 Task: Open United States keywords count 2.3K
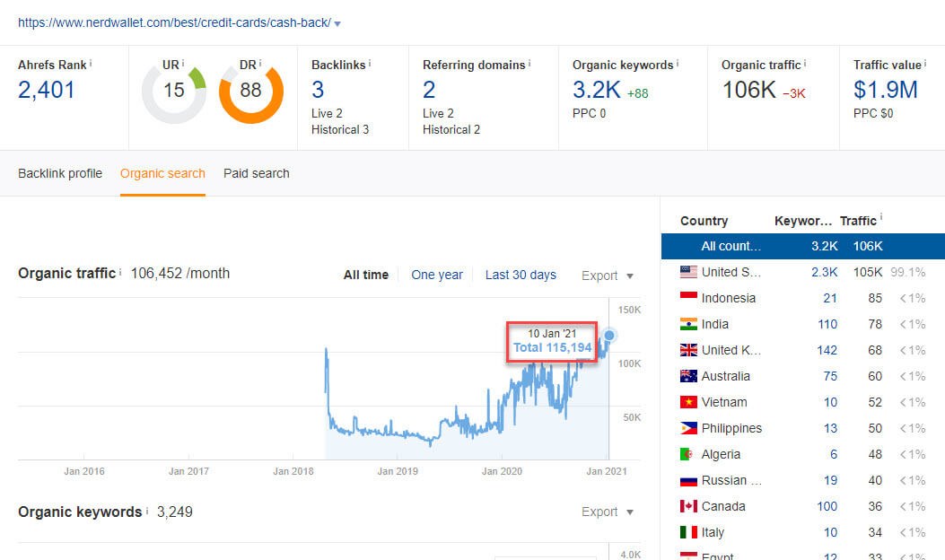coord(825,272)
